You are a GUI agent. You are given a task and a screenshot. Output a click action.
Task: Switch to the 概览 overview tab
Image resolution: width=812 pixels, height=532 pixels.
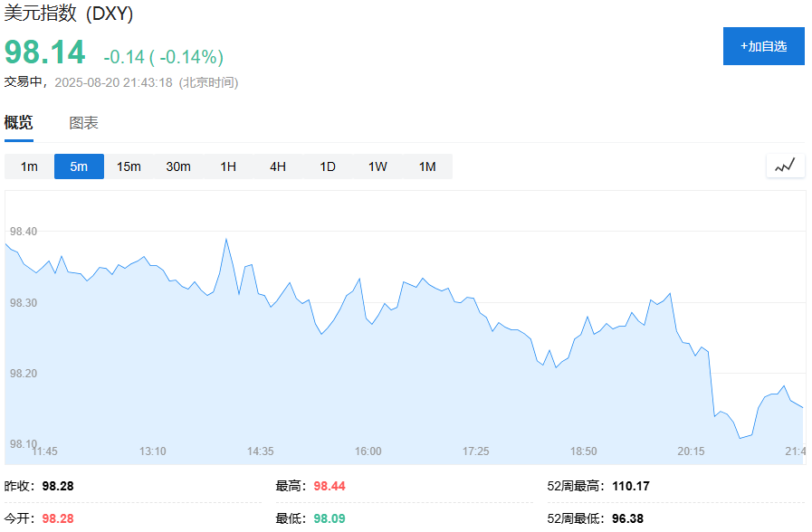click(18, 123)
